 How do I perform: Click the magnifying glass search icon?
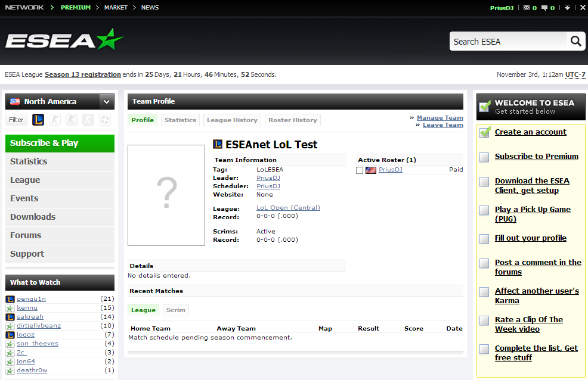[575, 41]
